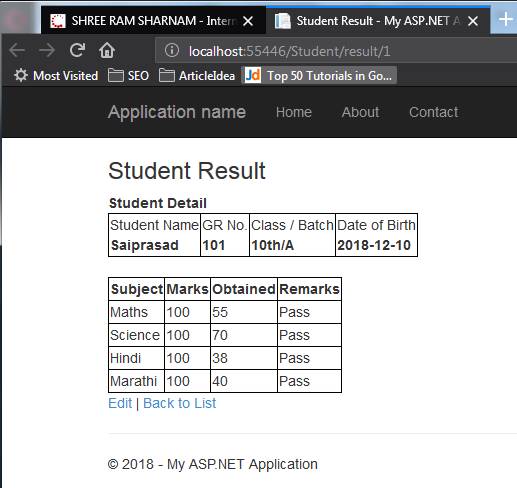Click the Date of Birth column label
Screen dimensions: 517x488
point(376,225)
